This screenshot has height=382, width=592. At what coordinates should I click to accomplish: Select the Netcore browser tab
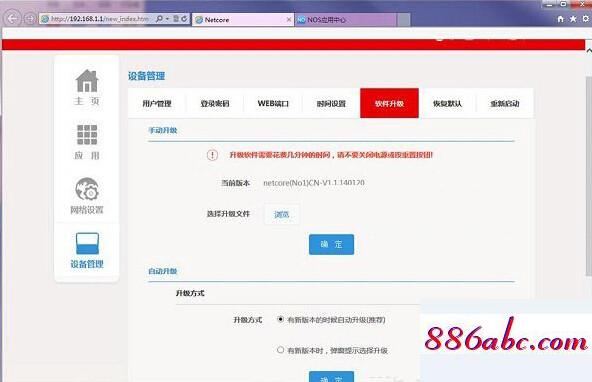[243, 20]
